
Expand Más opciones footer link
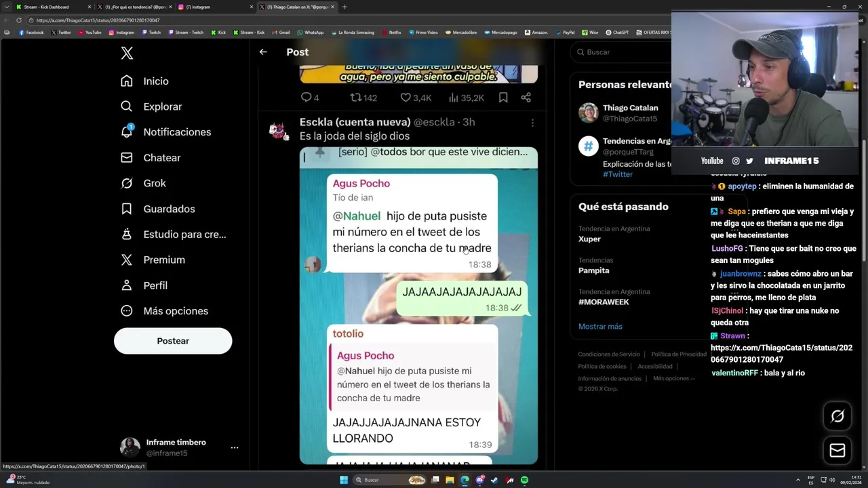click(674, 379)
